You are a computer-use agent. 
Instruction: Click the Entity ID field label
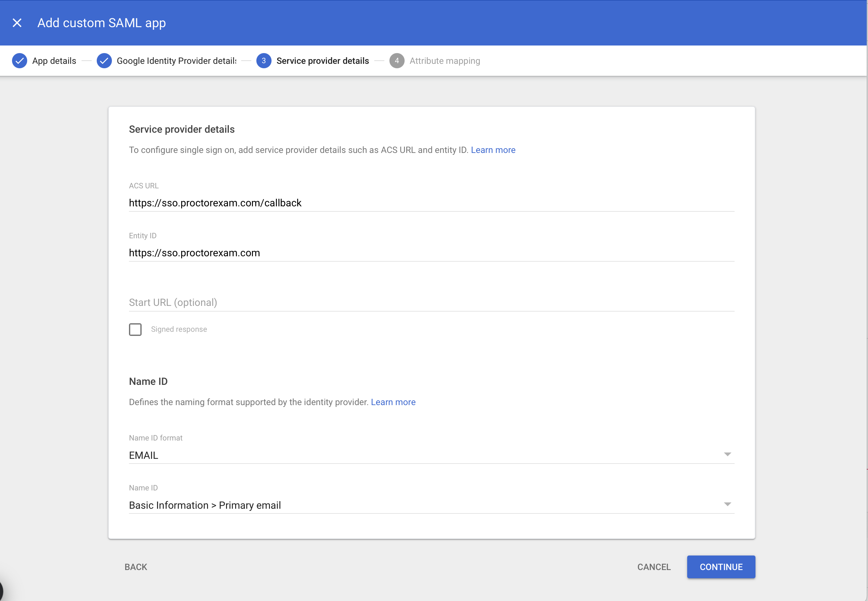(x=143, y=236)
